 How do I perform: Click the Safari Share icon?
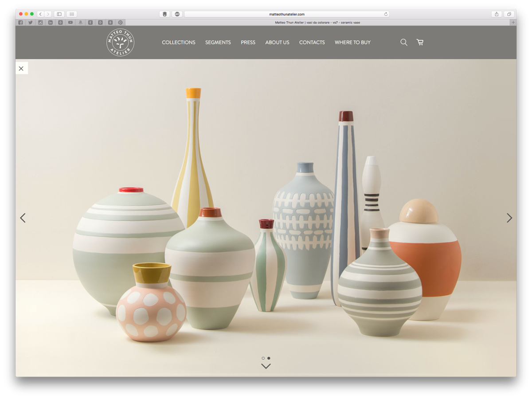(497, 14)
